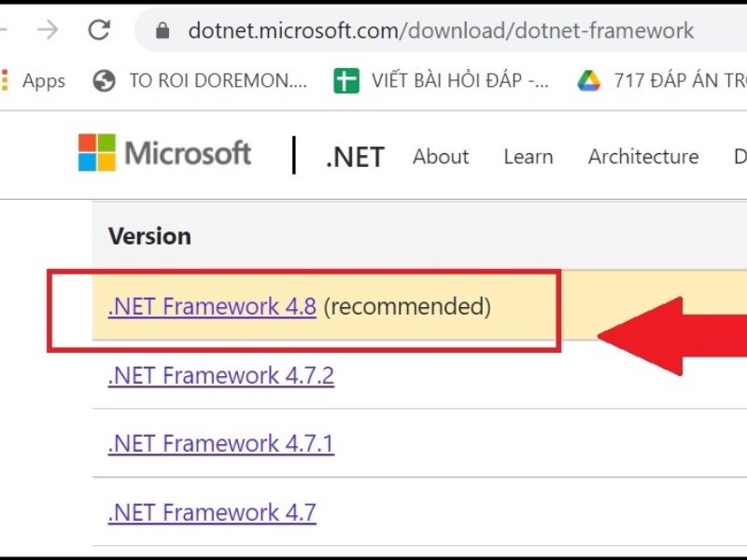Follow the .NET Framework 4.7 link

tap(212, 512)
